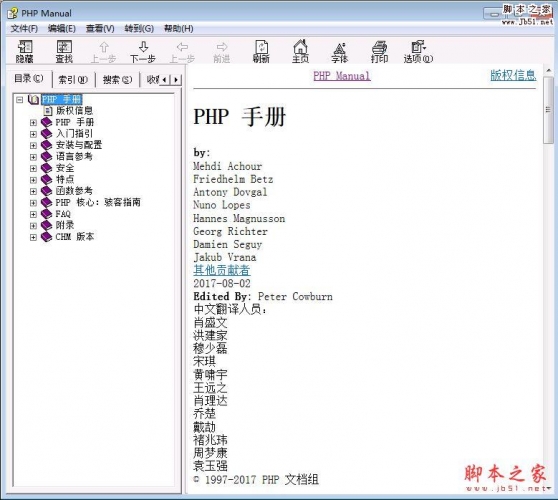This screenshot has width=558, height=500.
Task: Switch to the 索引(N) tab
Action: click(73, 80)
